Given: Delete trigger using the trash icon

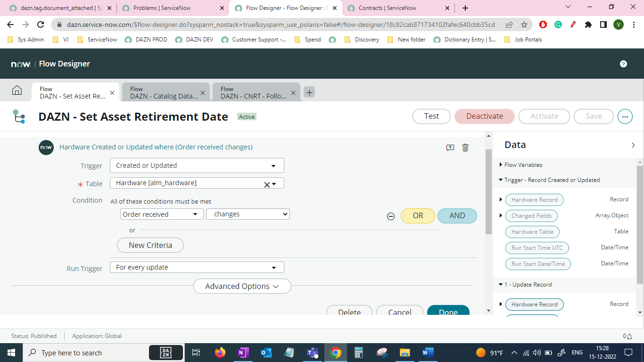Looking at the screenshot, I should pos(465,148).
